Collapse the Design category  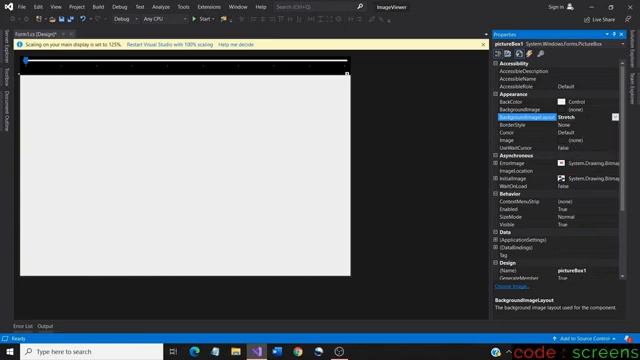(x=496, y=263)
